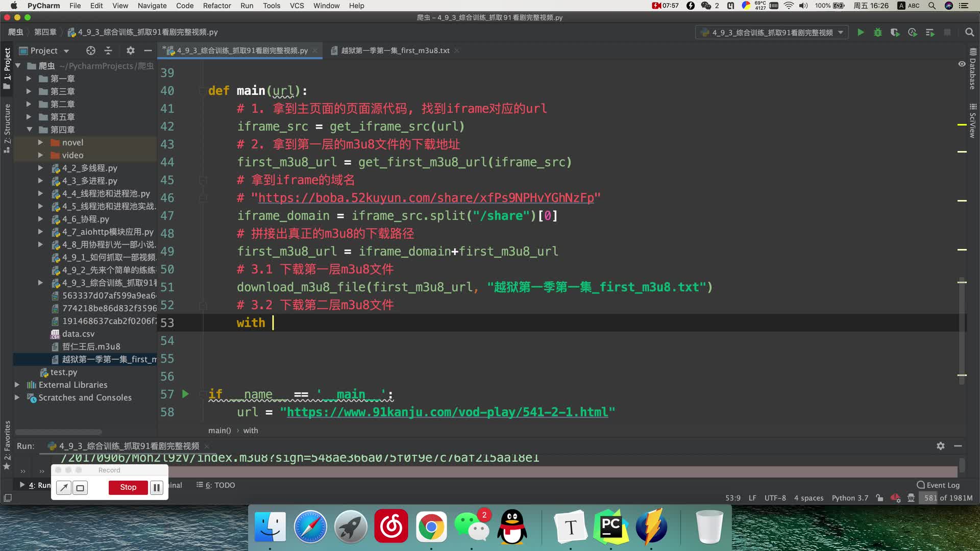This screenshot has height=551, width=980.
Task: Open Chrome from the Dock
Action: pos(431,527)
